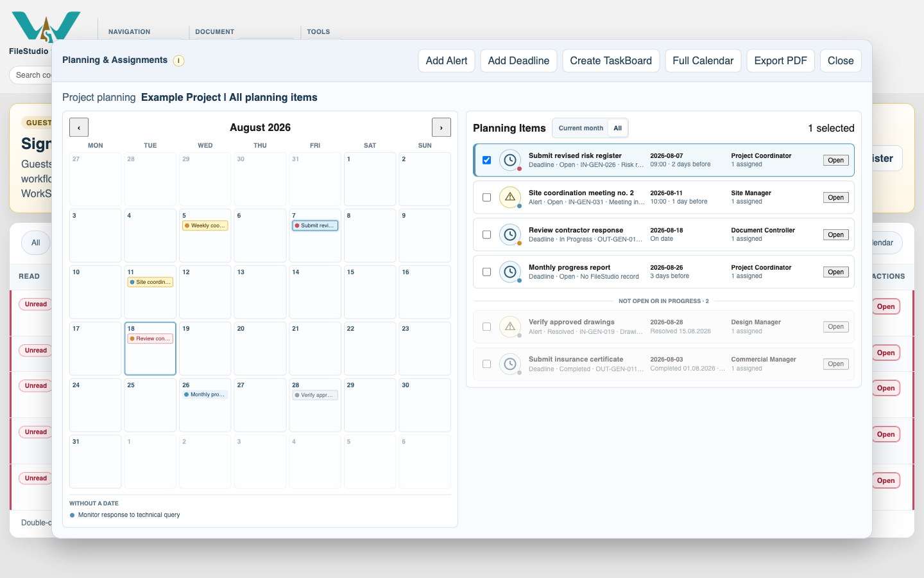
Task: Open the Monthly progress report item
Action: [x=835, y=272]
